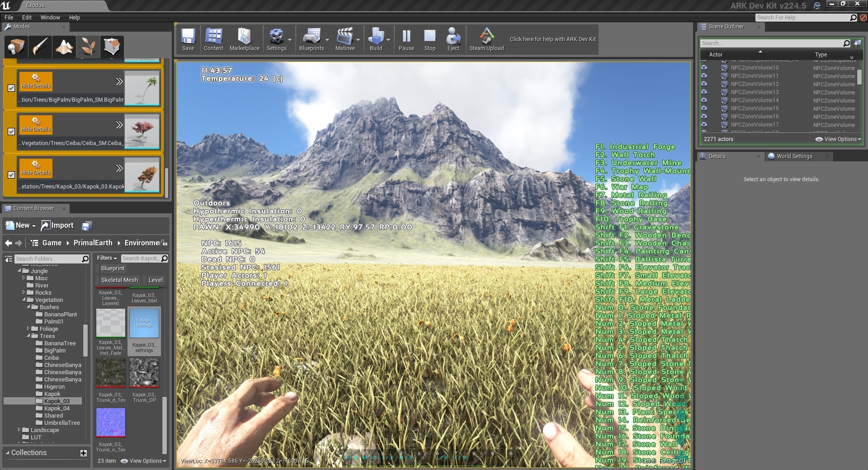Viewport: 868px width, 470px height.
Task: Uncheck the BigPalm foliage type checkbox
Action: point(11,88)
